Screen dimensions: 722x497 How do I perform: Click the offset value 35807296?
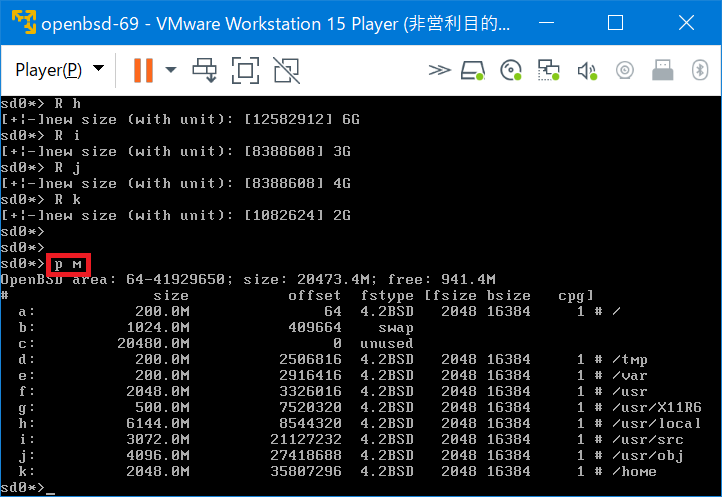306,471
